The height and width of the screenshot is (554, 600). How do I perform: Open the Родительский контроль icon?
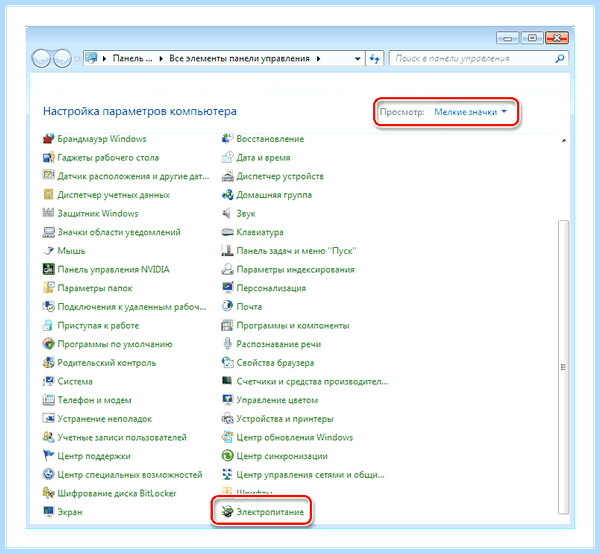coord(48,363)
